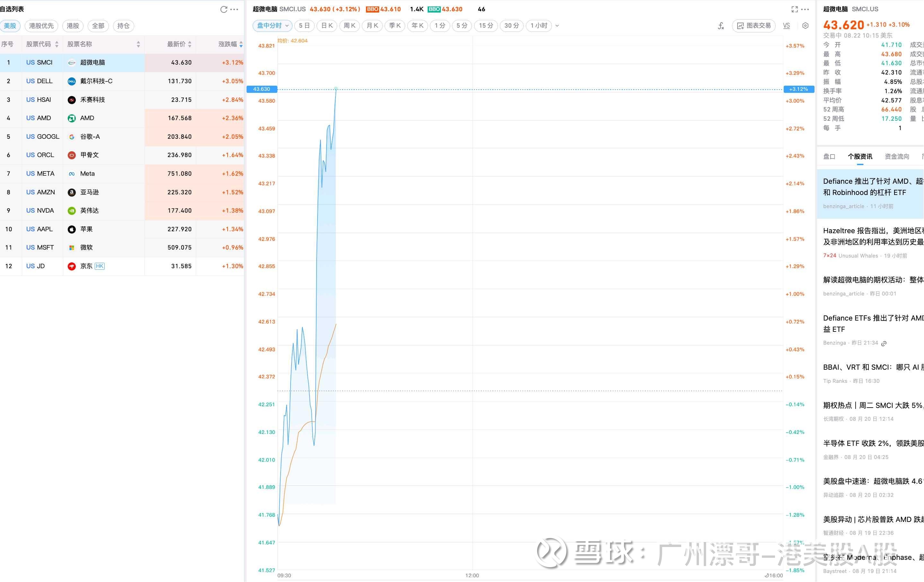The width and height of the screenshot is (924, 582).
Task: Switch the chart to 季K view
Action: pos(395,26)
